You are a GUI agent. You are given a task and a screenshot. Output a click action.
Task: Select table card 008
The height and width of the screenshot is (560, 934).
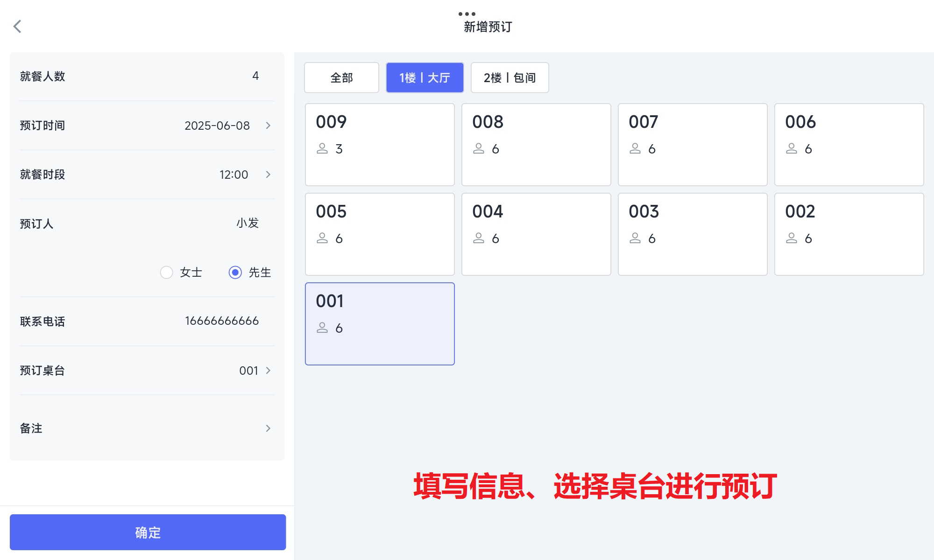(536, 145)
